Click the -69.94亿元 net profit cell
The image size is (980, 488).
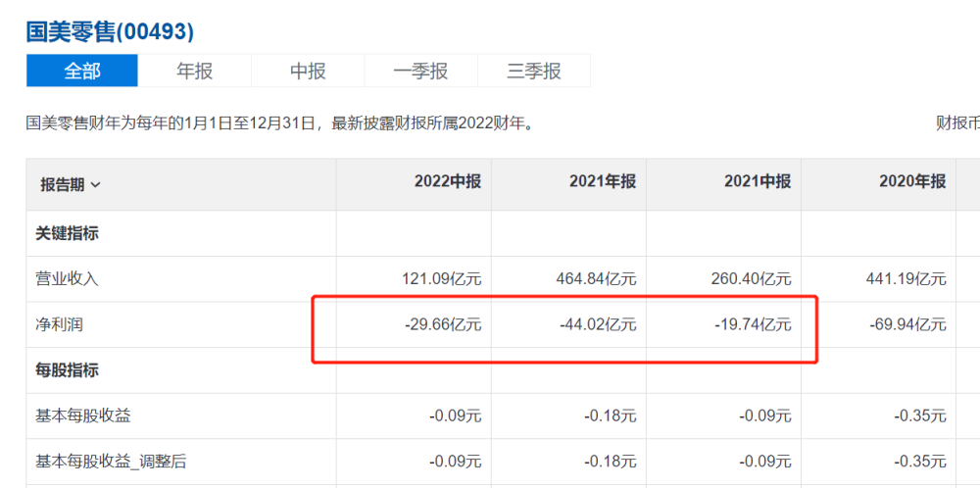[x=908, y=325]
